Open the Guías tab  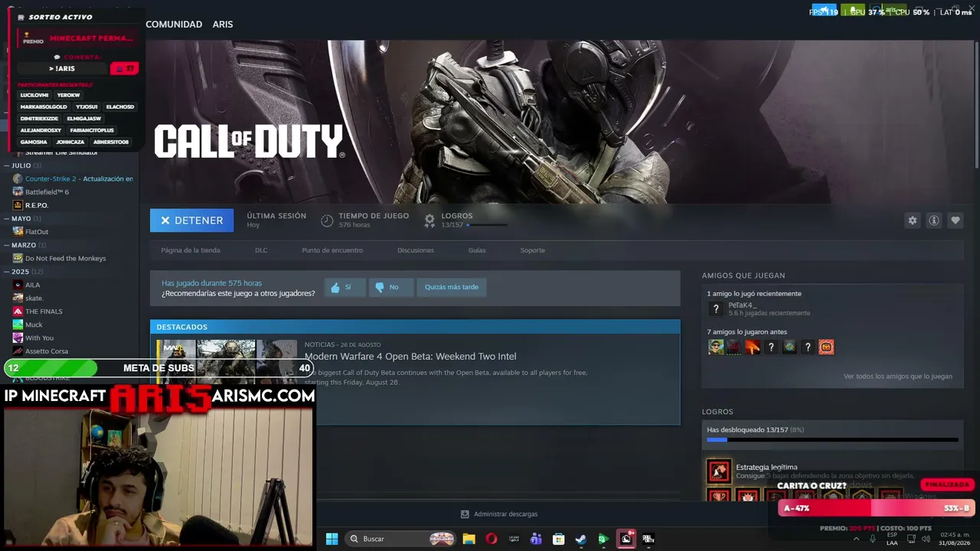477,250
